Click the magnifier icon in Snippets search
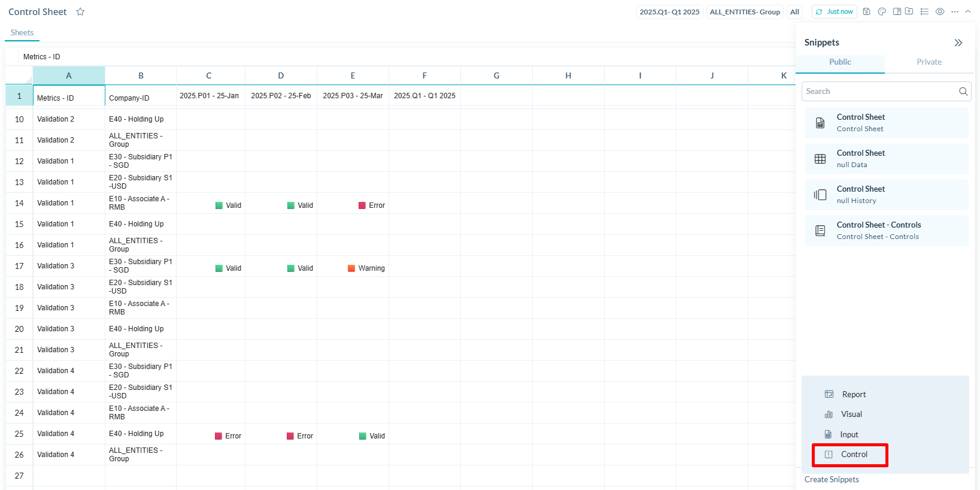The image size is (980, 490). click(963, 92)
